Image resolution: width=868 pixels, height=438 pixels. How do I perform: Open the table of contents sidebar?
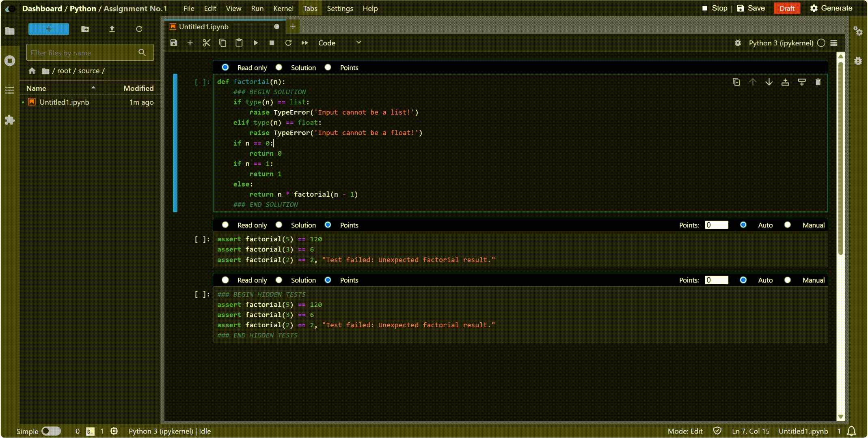point(10,90)
